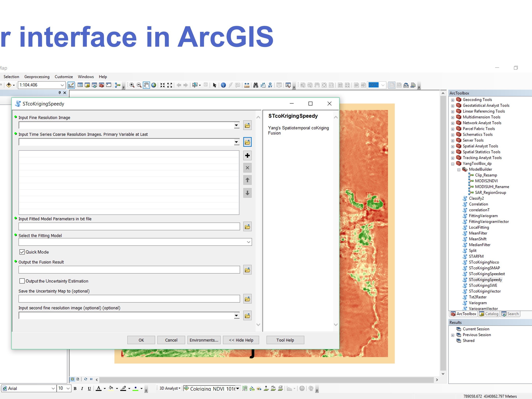Browse for Input Fine Resolution Image
Screen dimensions: 532x399
(x=247, y=125)
